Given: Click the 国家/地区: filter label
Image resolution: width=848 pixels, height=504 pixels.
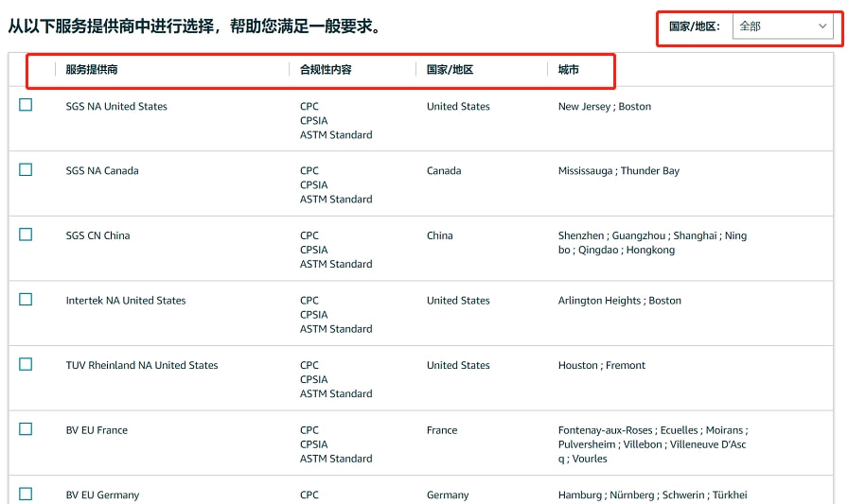Looking at the screenshot, I should click(x=695, y=26).
